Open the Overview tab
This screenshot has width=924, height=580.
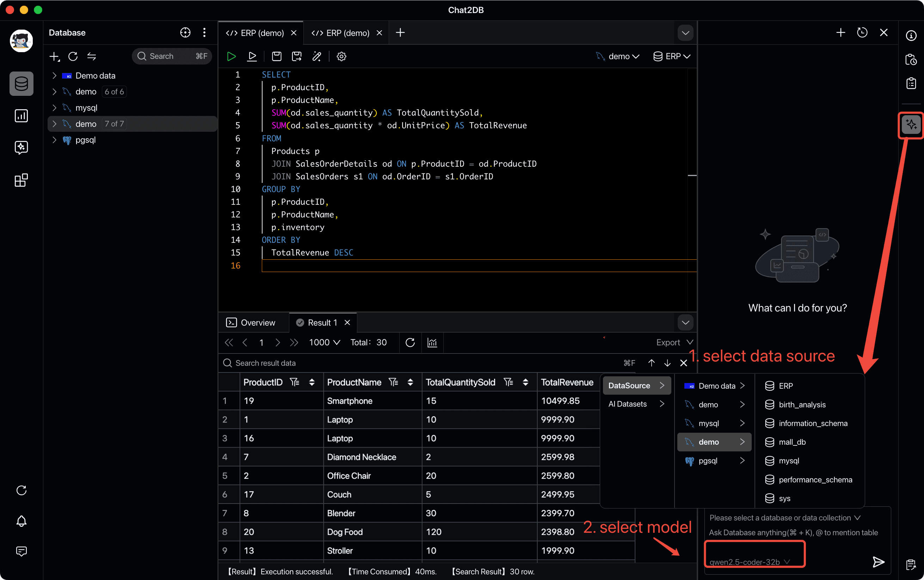251,323
